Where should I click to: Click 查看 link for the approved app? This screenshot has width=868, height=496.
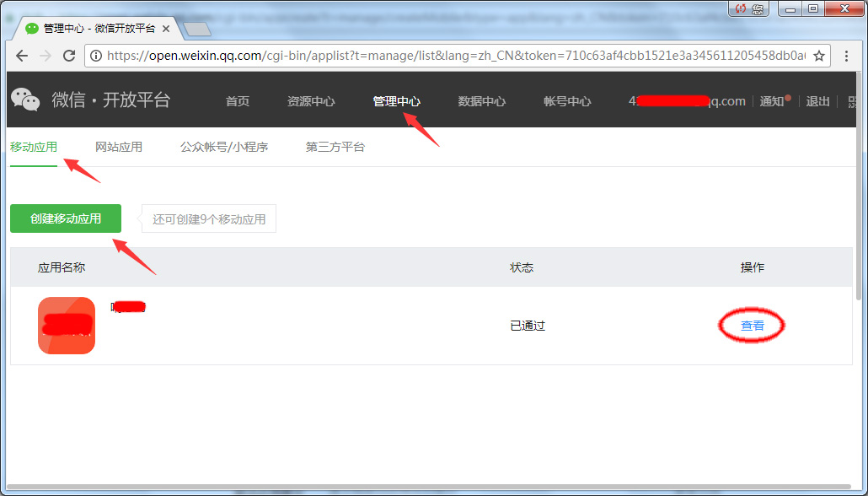(753, 326)
